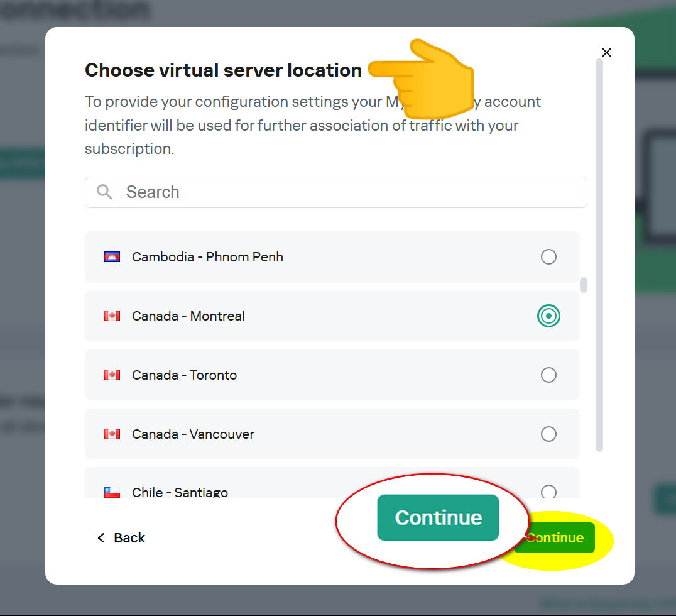
Task: Click the yellow pointing hand emoji
Action: click(x=421, y=79)
